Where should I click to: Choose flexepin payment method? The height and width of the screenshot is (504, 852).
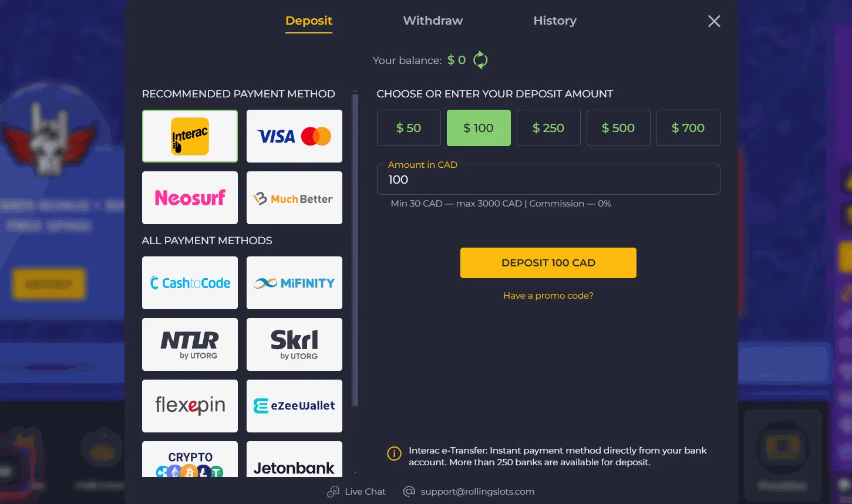click(190, 406)
